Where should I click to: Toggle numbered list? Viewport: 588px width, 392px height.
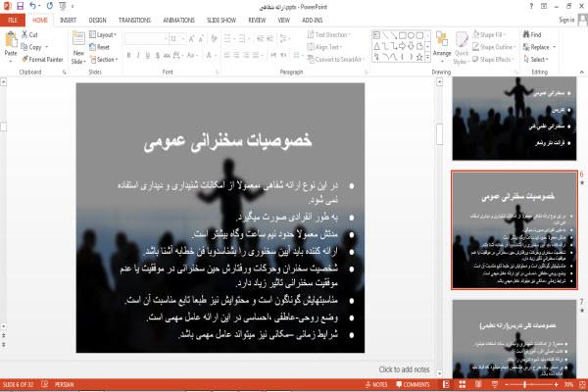pyautogui.click(x=242, y=38)
